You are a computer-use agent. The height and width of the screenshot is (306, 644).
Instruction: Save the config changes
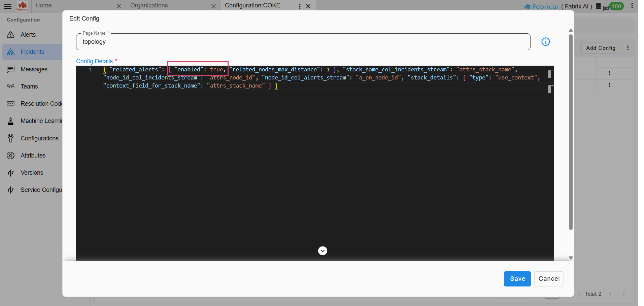pyautogui.click(x=517, y=279)
